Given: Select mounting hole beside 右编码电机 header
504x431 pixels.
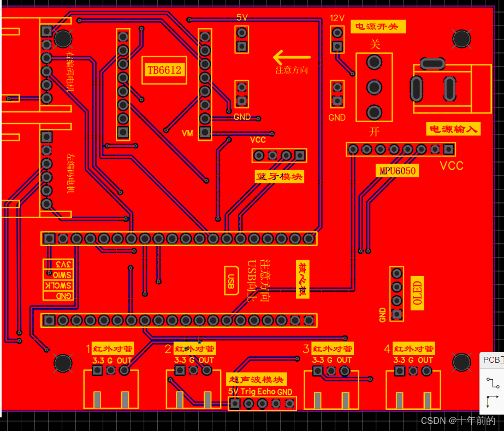Looking at the screenshot, I should 63,39.
